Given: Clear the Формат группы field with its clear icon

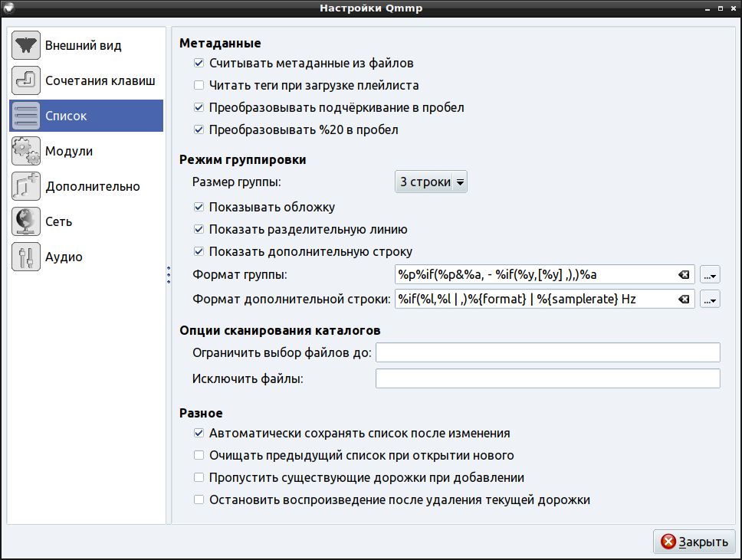Looking at the screenshot, I should pos(685,276).
